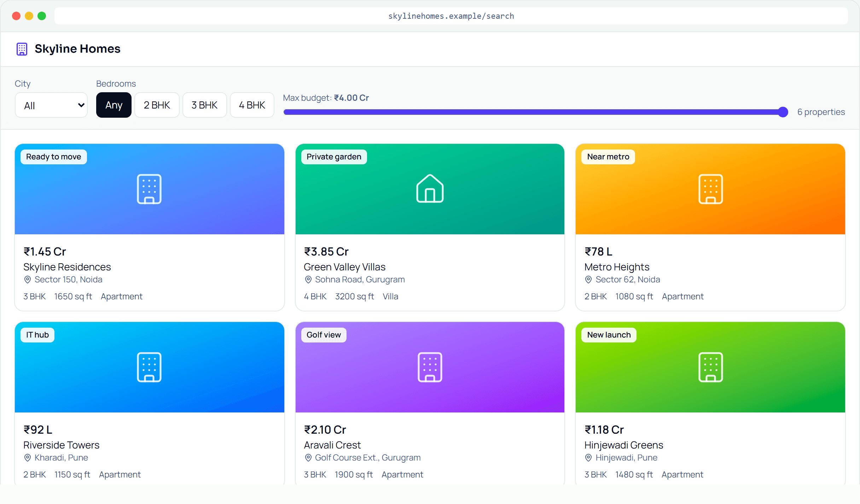Click the middle of the budget slider track
Viewport: 860px width, 504px height.
pyautogui.click(x=536, y=112)
